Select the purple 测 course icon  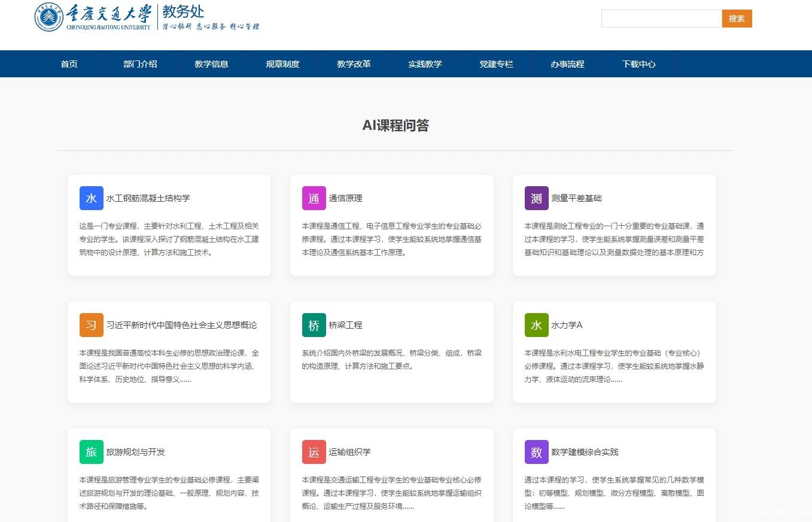point(536,198)
